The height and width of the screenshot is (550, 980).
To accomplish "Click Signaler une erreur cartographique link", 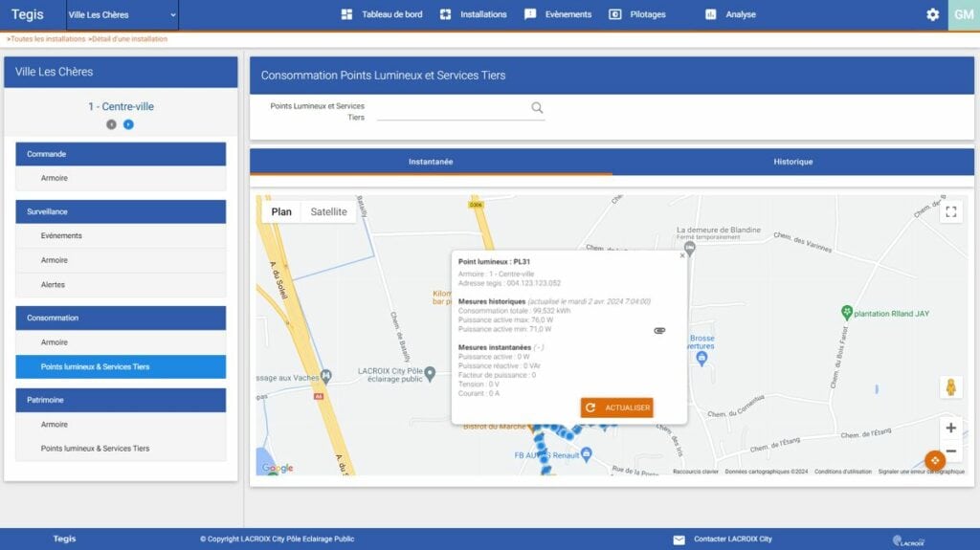I will 922,472.
